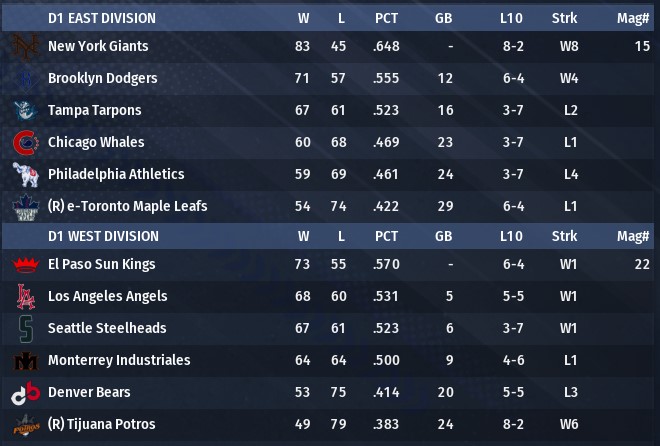Click the Monterrey Industriales logo
Screen dimensions: 660x446
click(24, 360)
